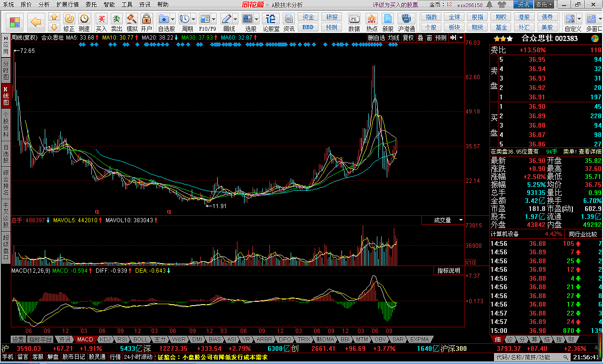Expand the 周期 period dropdown arrow
Image resolution: width=603 pixels, height=364 pixels.
point(193,19)
